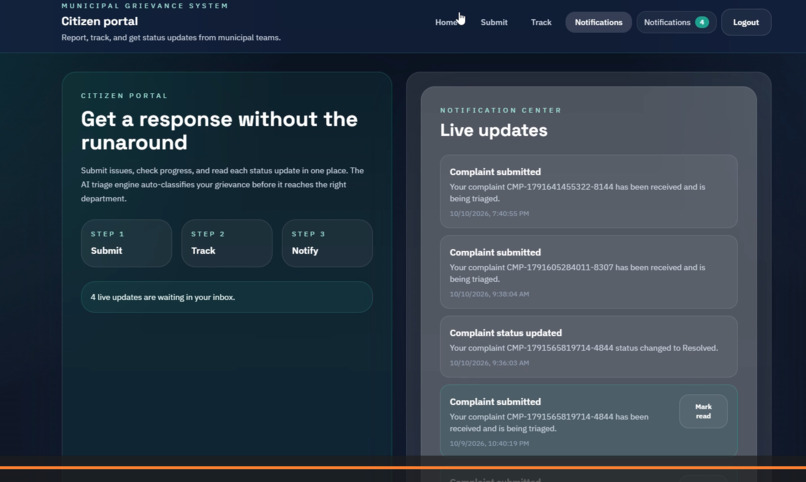
Task: Log out using the Logout button
Action: (x=746, y=23)
